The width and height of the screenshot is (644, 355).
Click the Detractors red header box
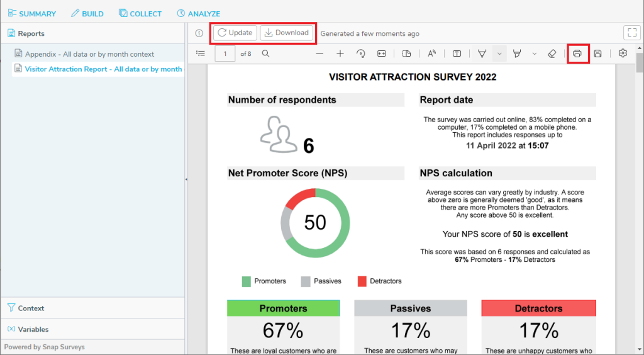point(538,308)
